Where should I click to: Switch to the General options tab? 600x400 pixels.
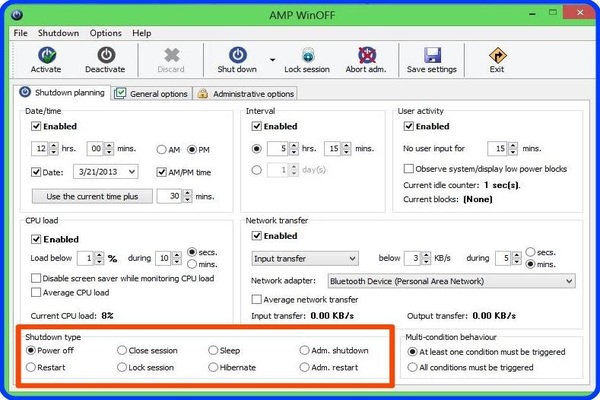pyautogui.click(x=152, y=94)
